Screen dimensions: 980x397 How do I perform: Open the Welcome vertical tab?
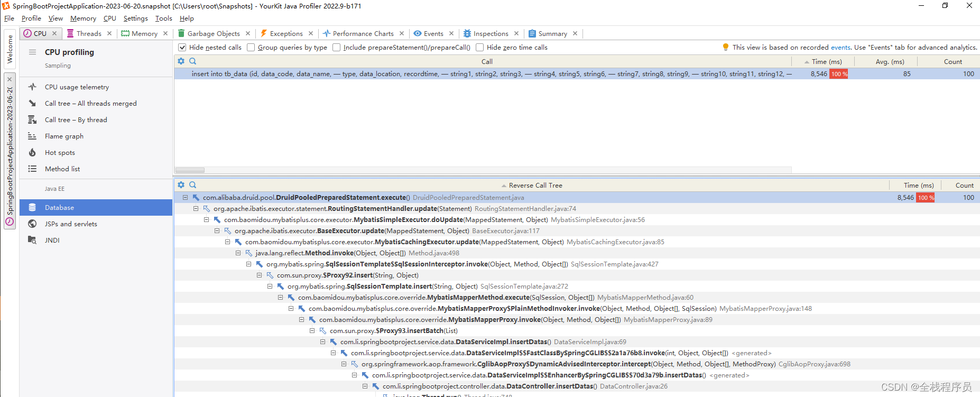[x=10, y=50]
